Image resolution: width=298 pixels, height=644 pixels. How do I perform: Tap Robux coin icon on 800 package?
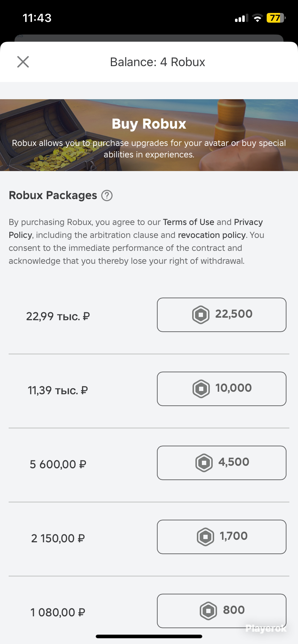[x=208, y=611]
